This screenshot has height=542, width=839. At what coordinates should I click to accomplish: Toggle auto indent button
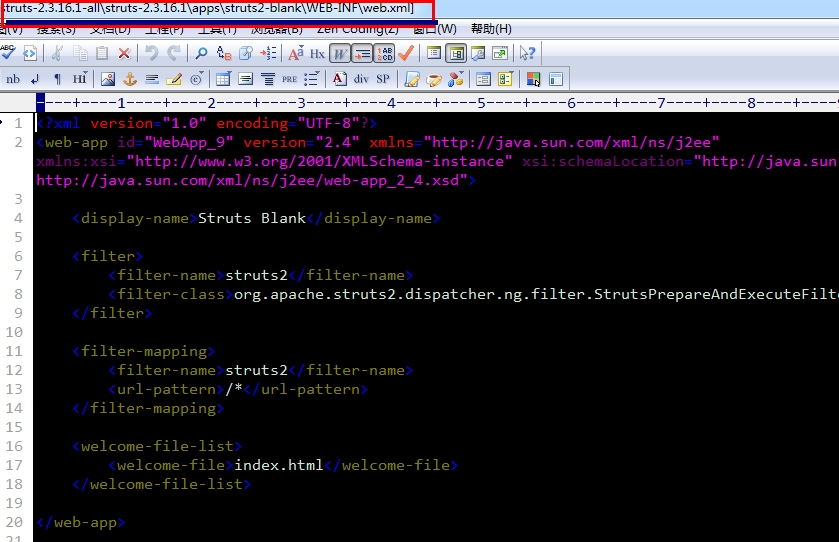pyautogui.click(x=362, y=53)
